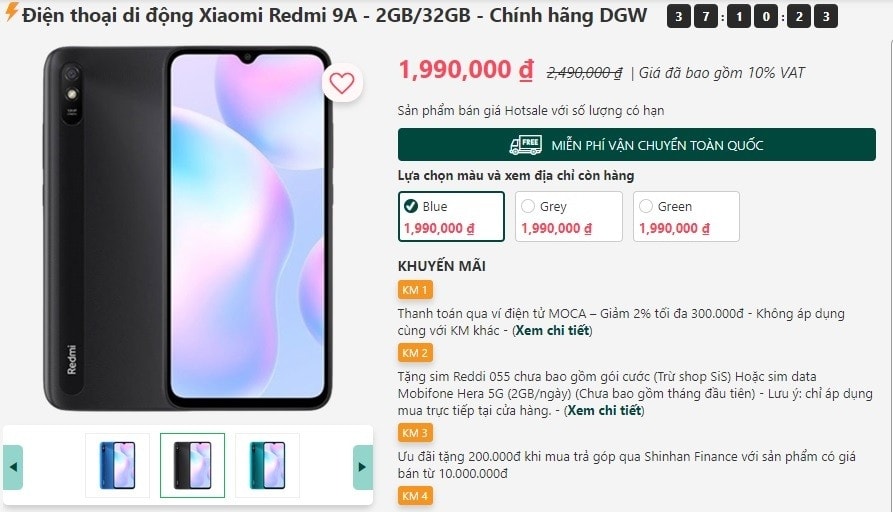Open the KM 2 promotion badge

[x=415, y=353]
